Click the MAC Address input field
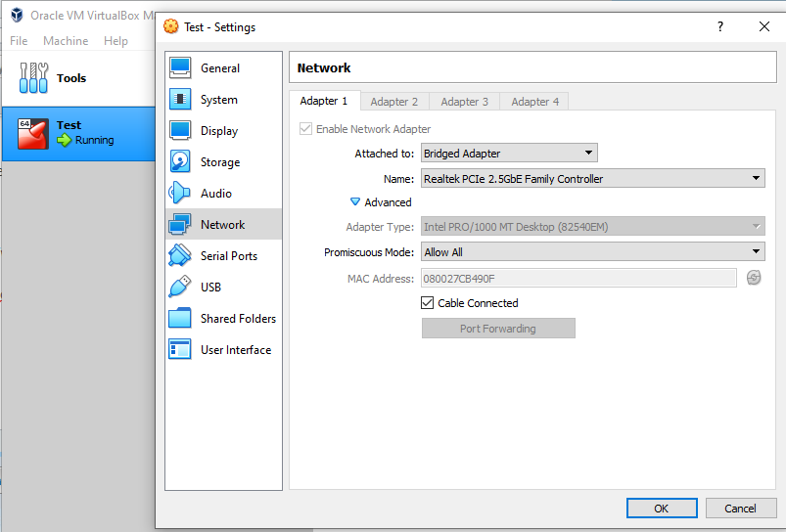 (578, 278)
